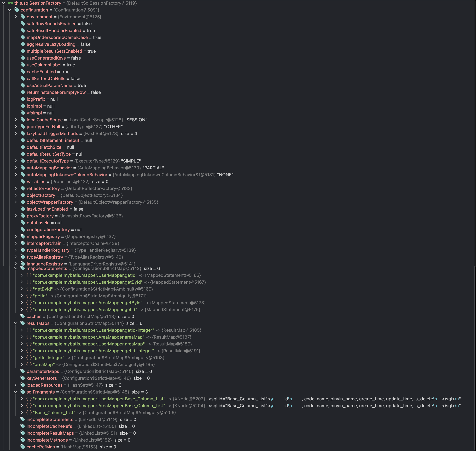Collapse the sqlFragments node arrow
The image size is (476, 451).
click(16, 392)
